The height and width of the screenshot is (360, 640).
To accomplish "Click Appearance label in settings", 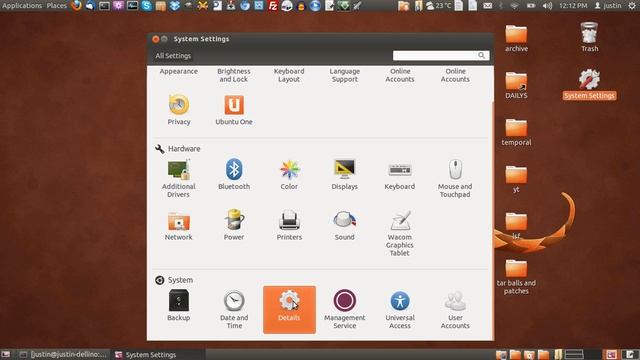I will pos(179,71).
